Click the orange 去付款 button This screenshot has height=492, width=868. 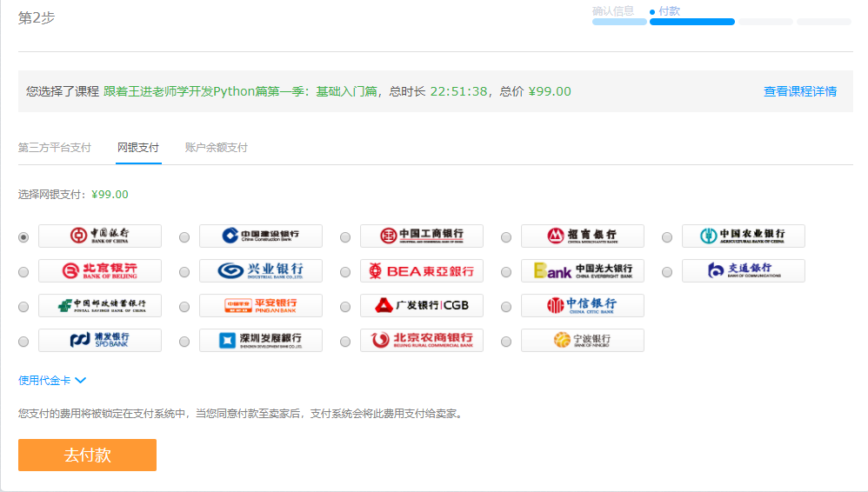(x=87, y=455)
